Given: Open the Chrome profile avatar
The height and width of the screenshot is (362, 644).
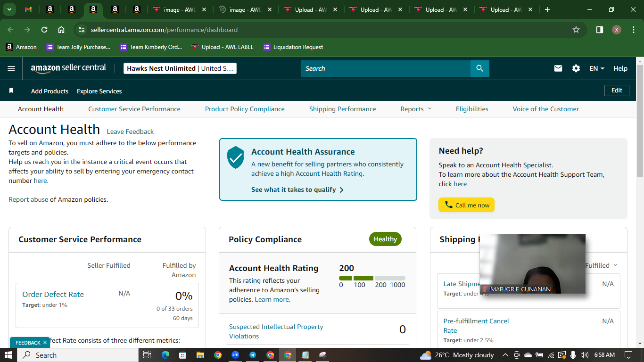Looking at the screenshot, I should click(617, 30).
